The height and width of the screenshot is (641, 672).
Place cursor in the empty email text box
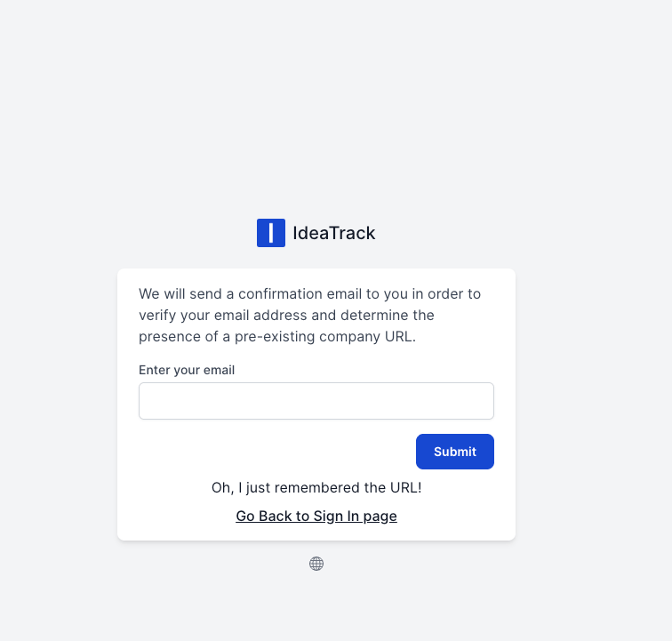coord(316,401)
